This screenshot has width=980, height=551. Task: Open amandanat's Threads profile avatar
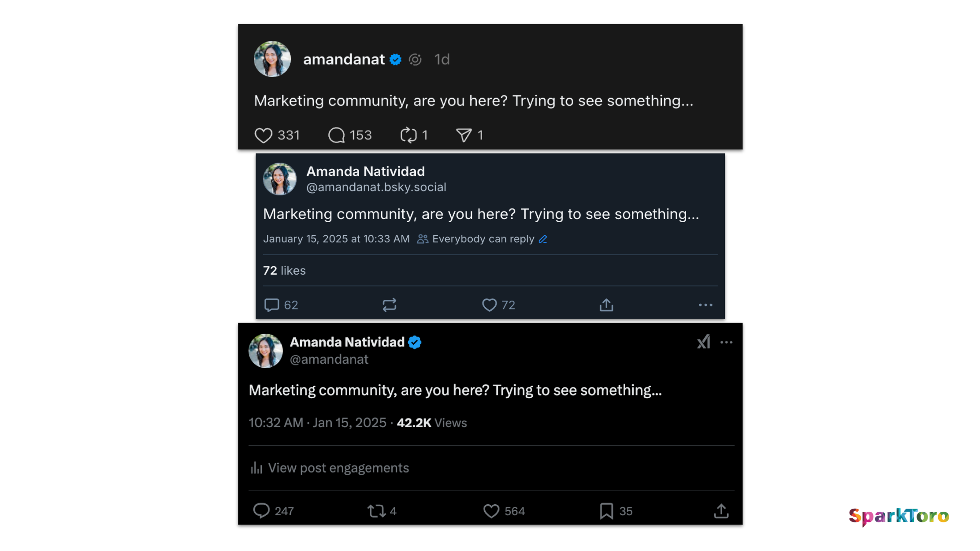point(272,59)
